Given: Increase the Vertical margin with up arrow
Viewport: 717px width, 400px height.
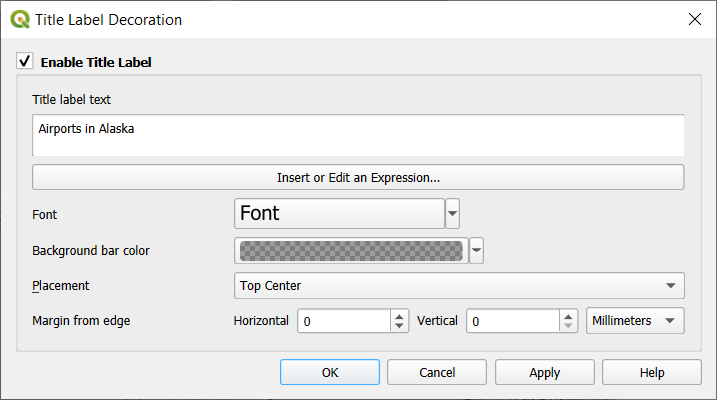Looking at the screenshot, I should point(569,316).
